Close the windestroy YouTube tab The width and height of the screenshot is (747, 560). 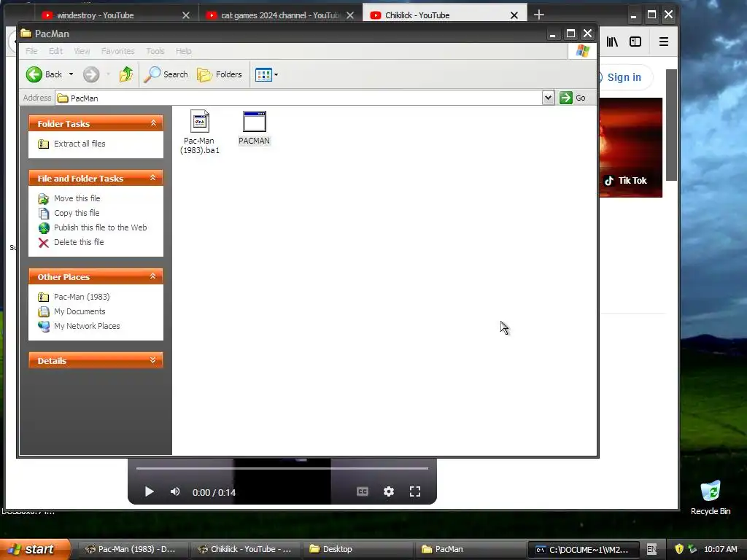click(x=186, y=15)
